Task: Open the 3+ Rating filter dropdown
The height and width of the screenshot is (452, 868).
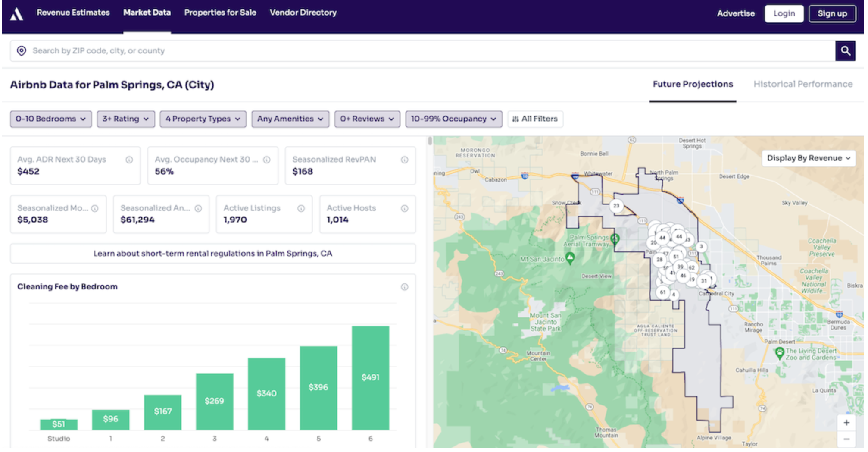Action: click(x=125, y=119)
